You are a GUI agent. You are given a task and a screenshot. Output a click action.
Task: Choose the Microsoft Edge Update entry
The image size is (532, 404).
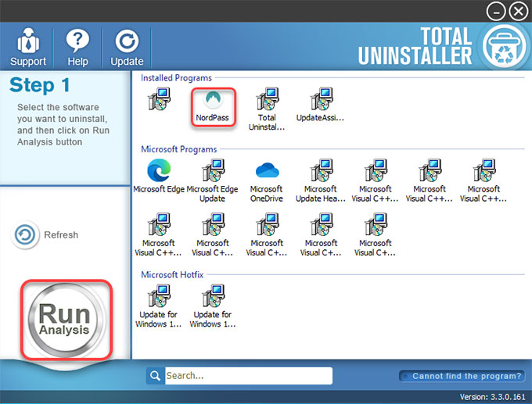(212, 181)
